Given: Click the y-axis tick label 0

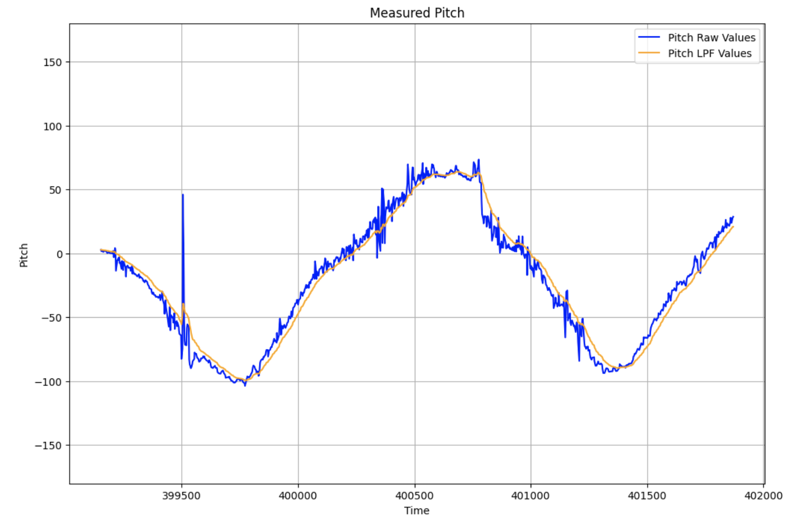Looking at the screenshot, I should [x=59, y=255].
